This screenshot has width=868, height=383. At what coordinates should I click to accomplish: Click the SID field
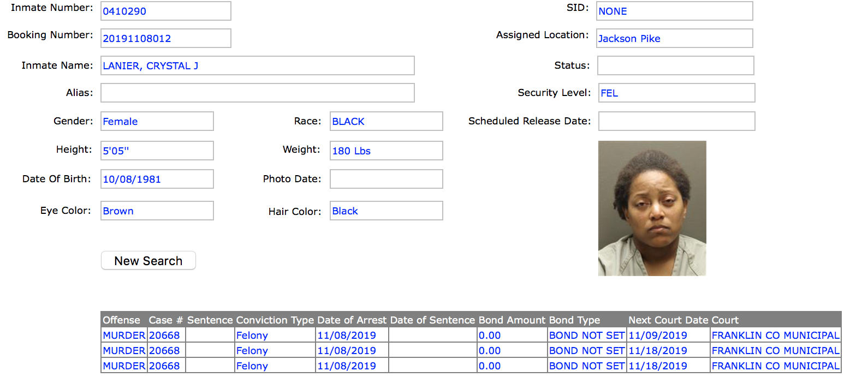674,11
